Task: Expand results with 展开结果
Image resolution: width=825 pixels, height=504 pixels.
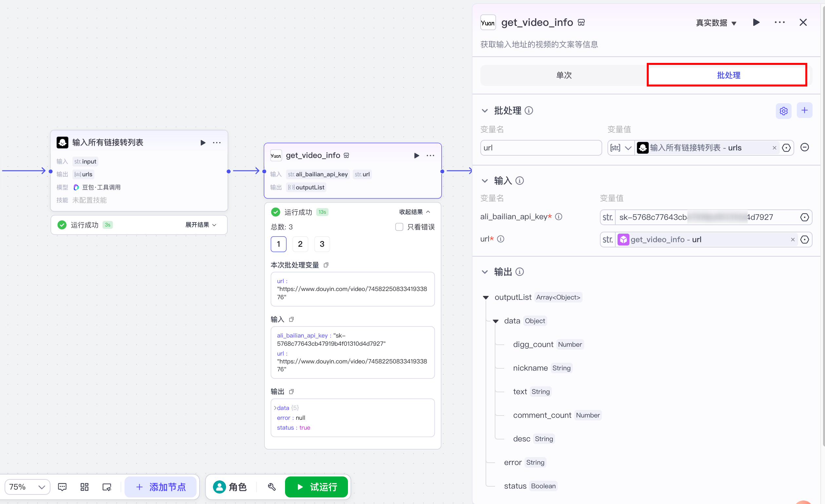Action: [201, 225]
